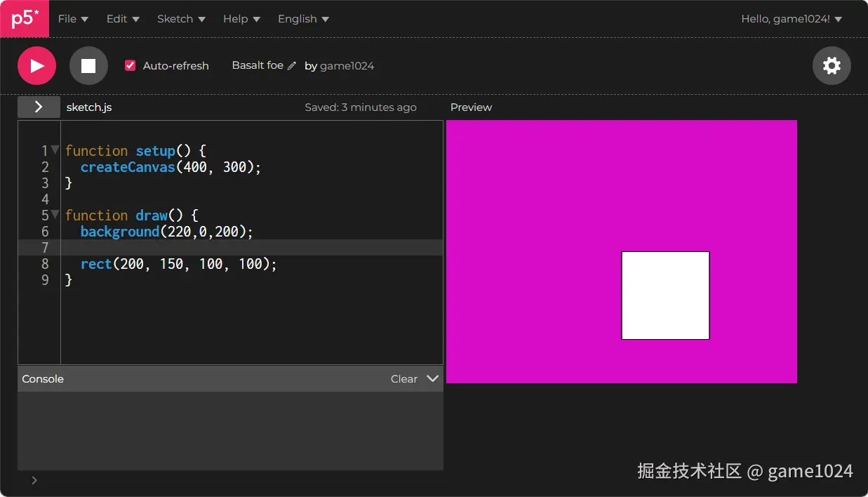Fold the setup function at line 1
This screenshot has height=497, width=868.
[55, 149]
